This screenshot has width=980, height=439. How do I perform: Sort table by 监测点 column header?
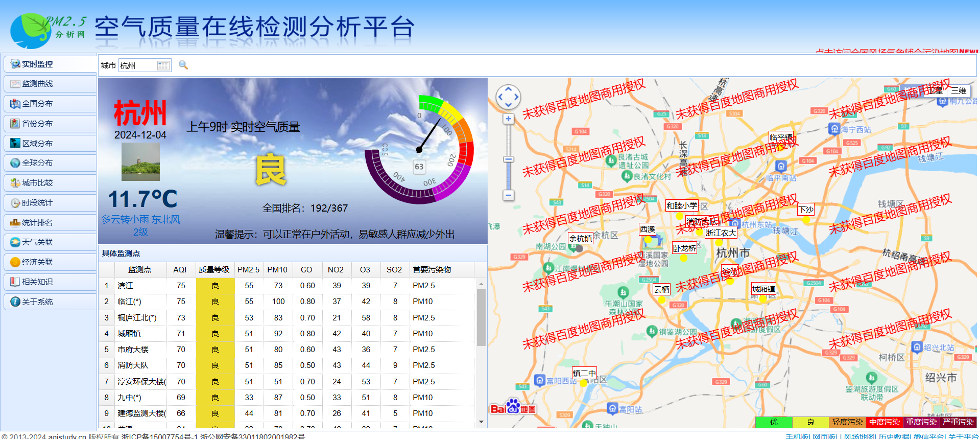[x=139, y=269]
